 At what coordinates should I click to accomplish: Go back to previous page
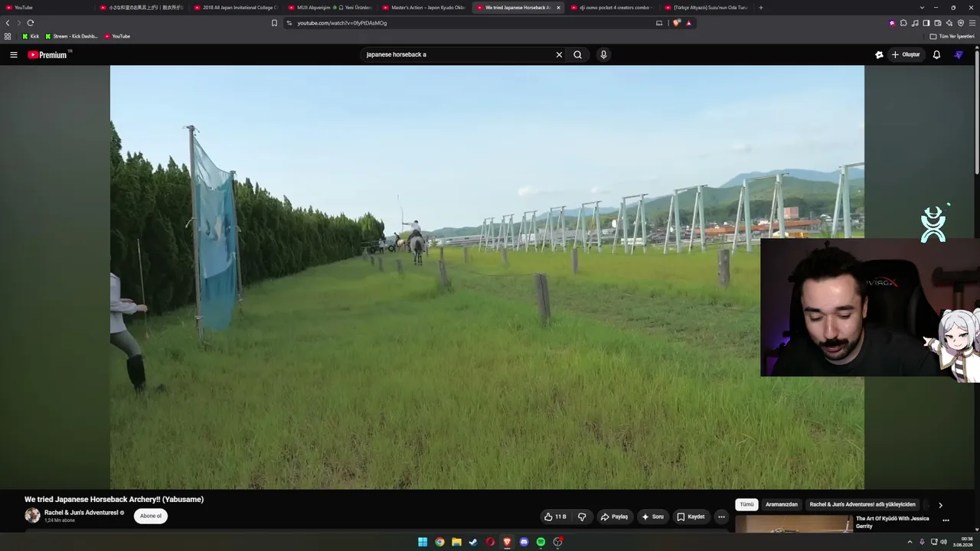point(8,23)
